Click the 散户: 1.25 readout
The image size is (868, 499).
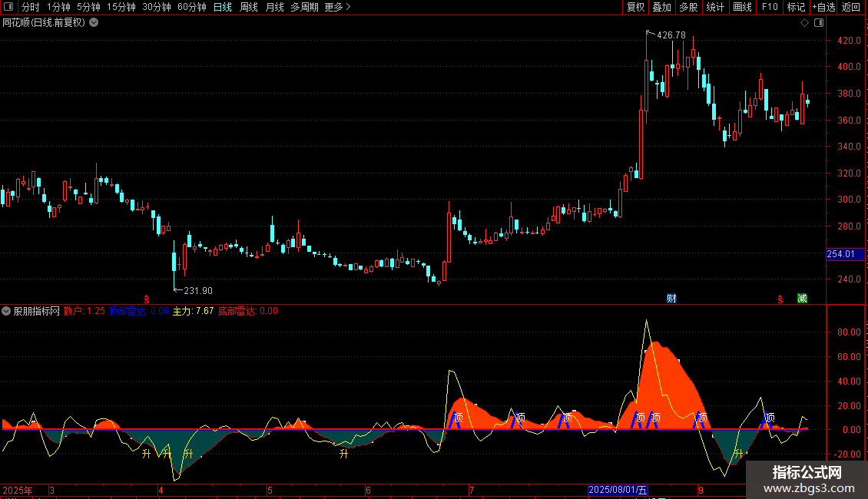(84, 311)
